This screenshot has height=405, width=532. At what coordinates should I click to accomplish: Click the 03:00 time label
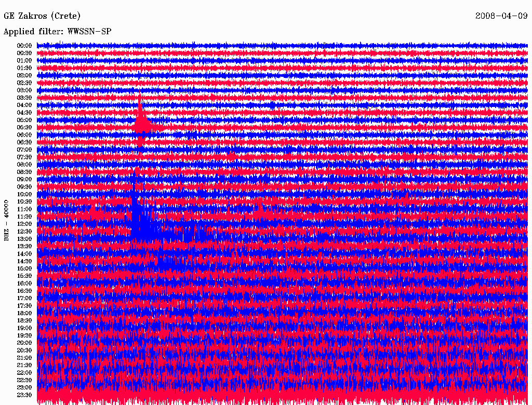pyautogui.click(x=24, y=90)
